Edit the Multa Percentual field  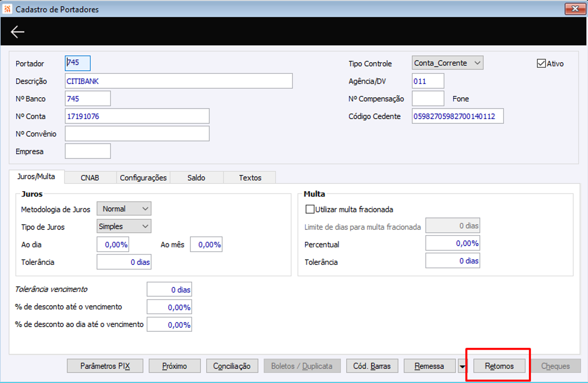pyautogui.click(x=453, y=243)
